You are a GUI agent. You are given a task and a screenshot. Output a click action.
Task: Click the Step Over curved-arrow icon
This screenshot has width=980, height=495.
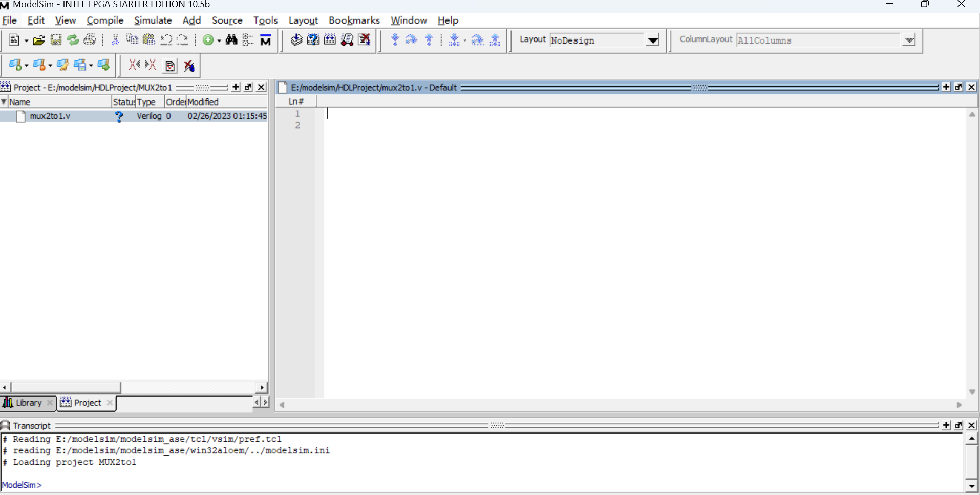coord(412,40)
